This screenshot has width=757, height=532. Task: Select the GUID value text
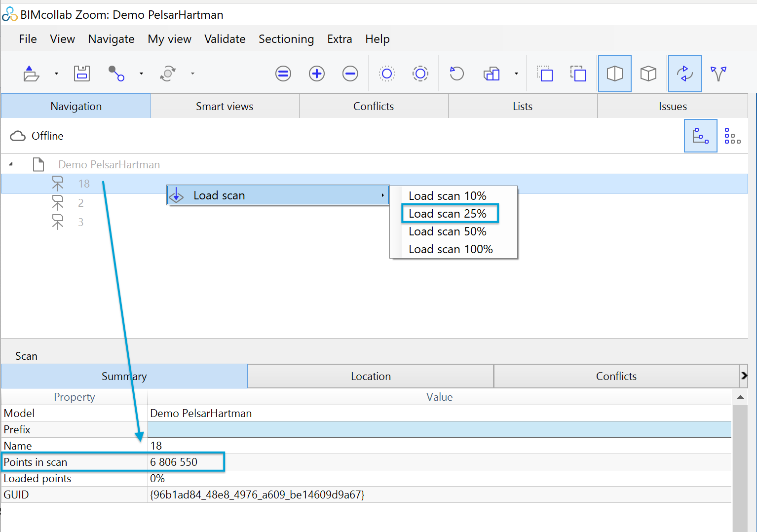click(257, 494)
